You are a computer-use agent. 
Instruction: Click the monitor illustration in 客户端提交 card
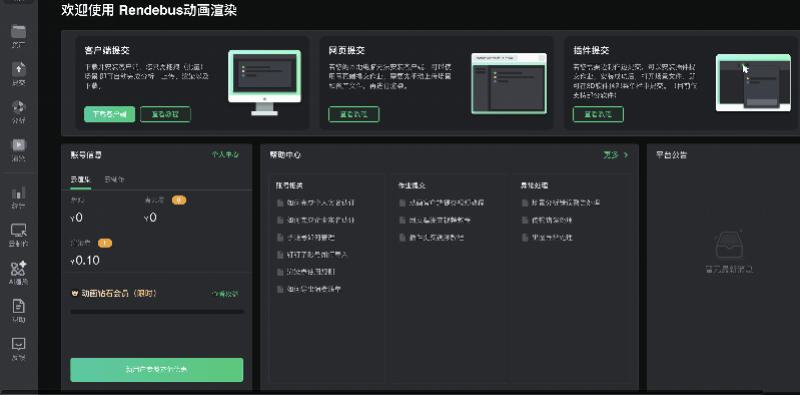coord(264,82)
